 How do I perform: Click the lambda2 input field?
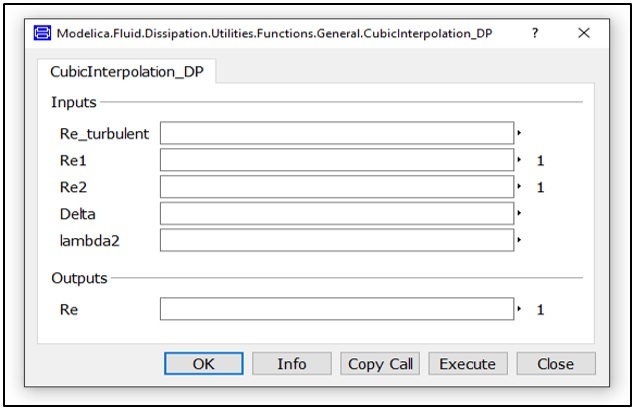(337, 240)
